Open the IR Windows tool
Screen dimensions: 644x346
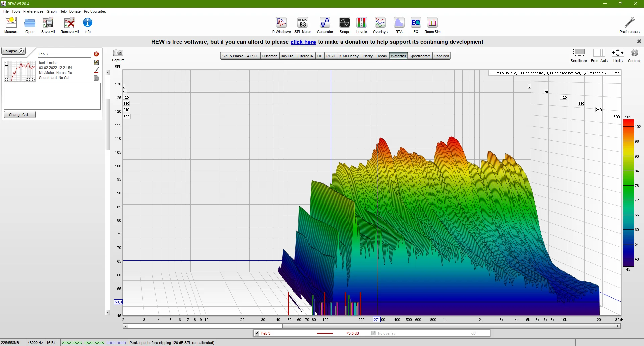pyautogui.click(x=281, y=25)
